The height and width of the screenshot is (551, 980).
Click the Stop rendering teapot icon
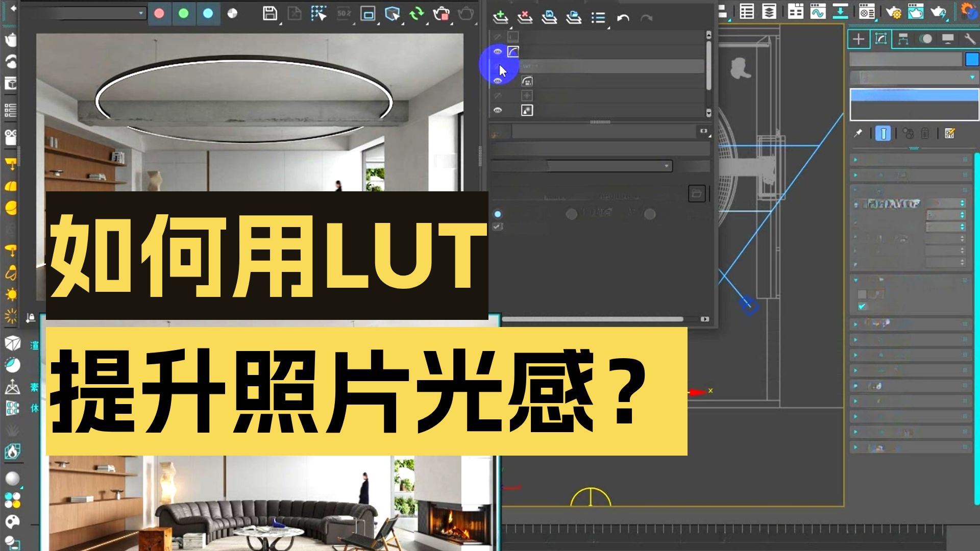point(440,14)
